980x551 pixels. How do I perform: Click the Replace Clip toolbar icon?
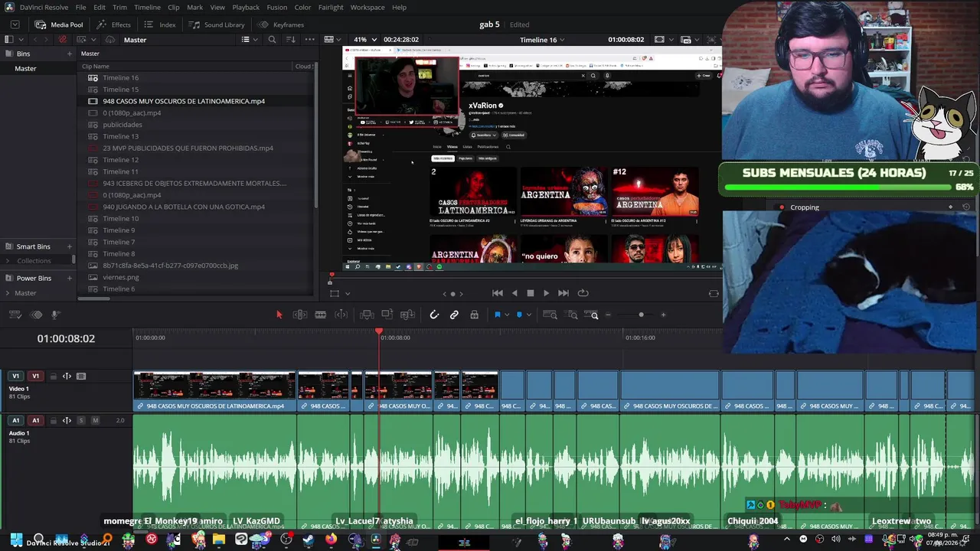coord(408,315)
